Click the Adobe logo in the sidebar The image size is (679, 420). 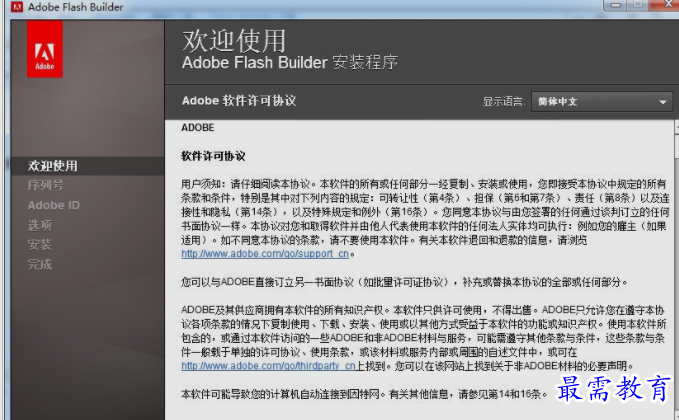coord(45,49)
